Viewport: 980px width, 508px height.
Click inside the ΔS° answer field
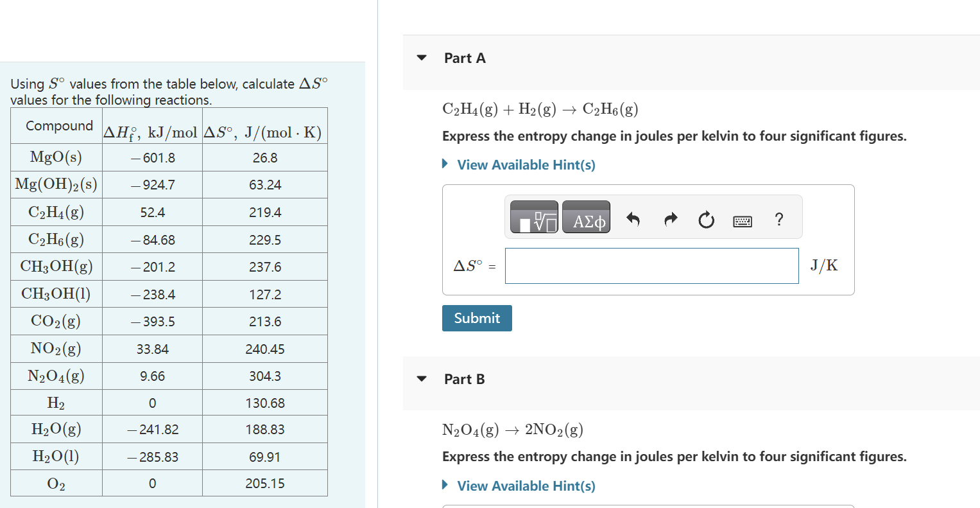pos(651,265)
